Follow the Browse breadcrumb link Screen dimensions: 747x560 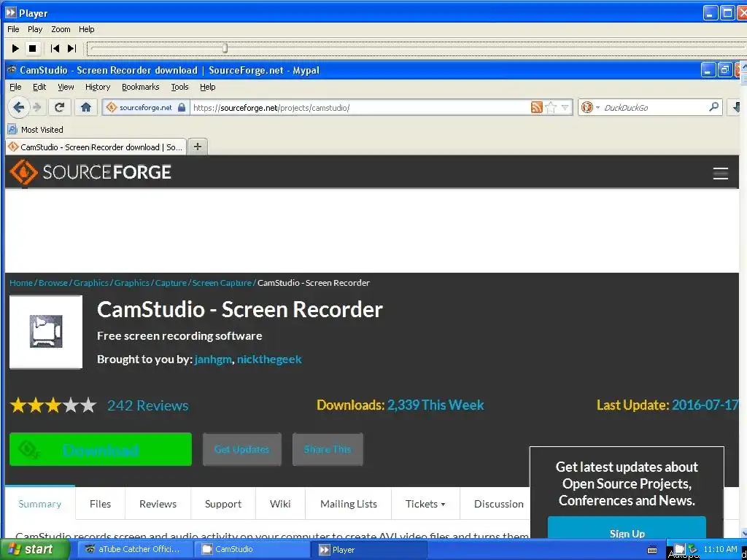pyautogui.click(x=53, y=283)
